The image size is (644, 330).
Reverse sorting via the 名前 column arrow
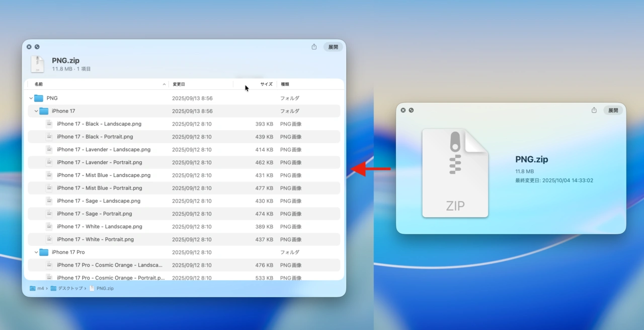(164, 84)
